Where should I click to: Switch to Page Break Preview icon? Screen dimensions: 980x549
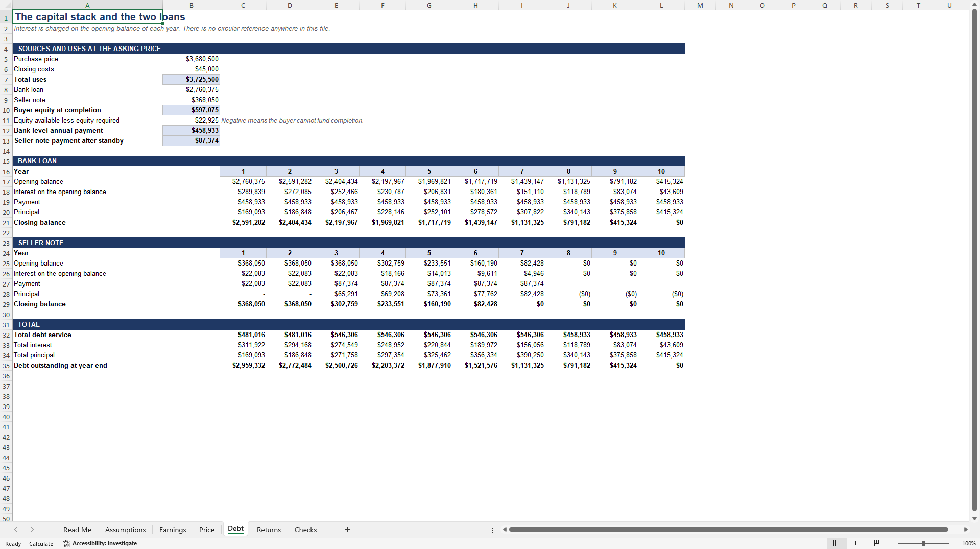click(878, 543)
